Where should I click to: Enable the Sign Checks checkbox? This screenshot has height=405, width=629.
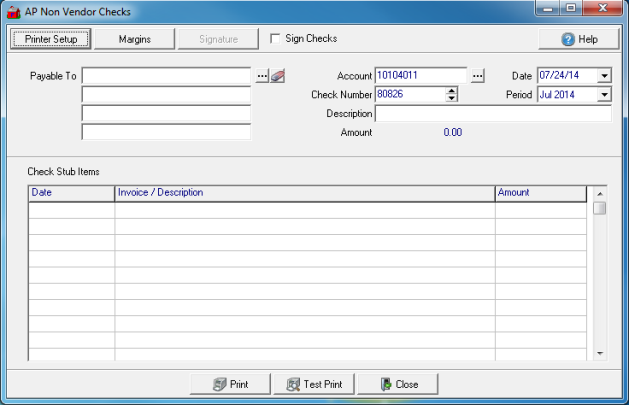[x=277, y=39]
